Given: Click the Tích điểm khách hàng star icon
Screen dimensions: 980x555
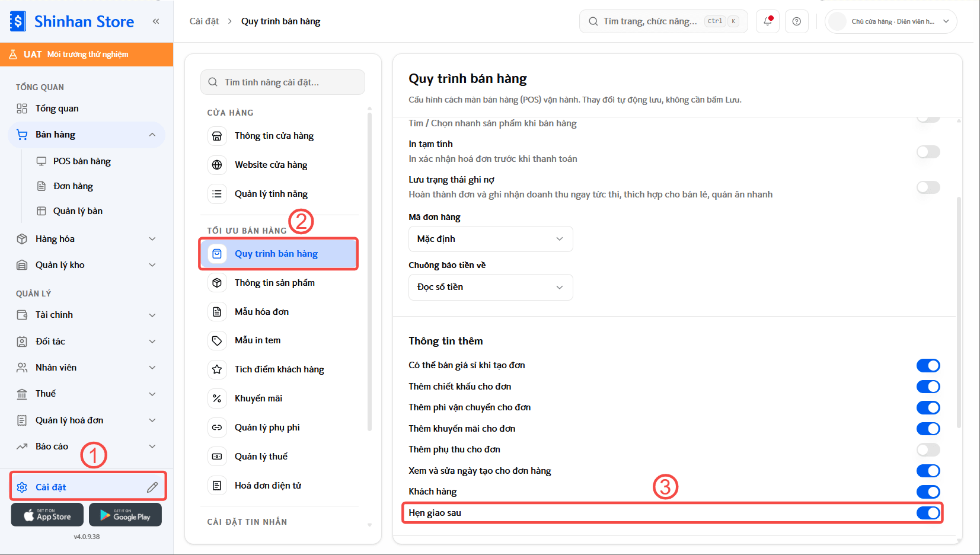Looking at the screenshot, I should [217, 369].
